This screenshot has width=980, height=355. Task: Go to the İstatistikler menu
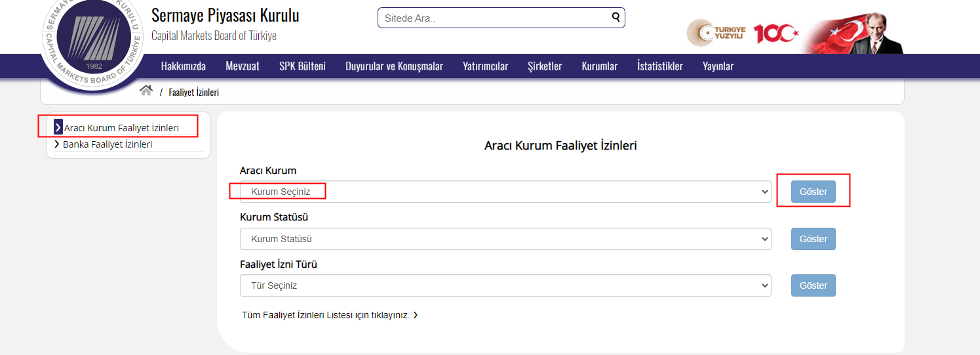[659, 66]
